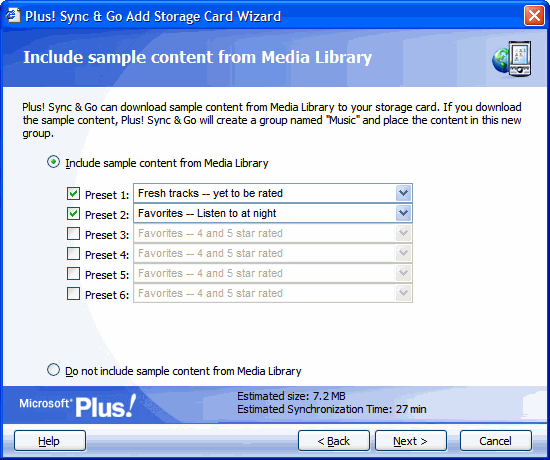Select Do not include sample content radio
Screen dimensions: 550x460
point(53,369)
